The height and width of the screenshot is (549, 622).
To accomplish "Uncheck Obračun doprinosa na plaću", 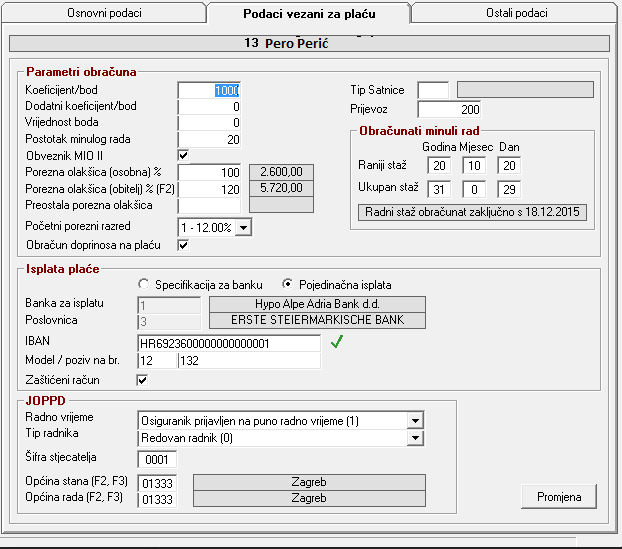I will click(x=183, y=245).
